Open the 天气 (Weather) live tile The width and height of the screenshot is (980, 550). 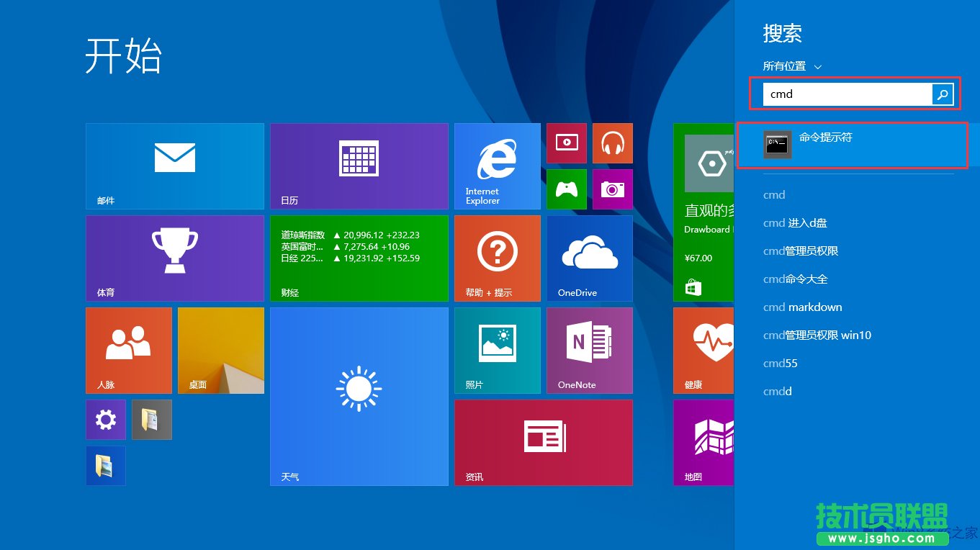(x=359, y=396)
